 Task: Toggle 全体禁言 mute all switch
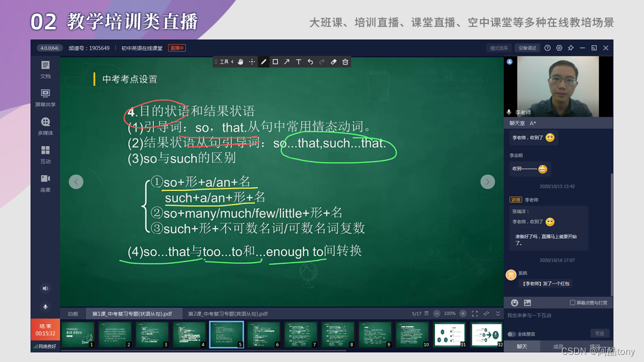(512, 334)
